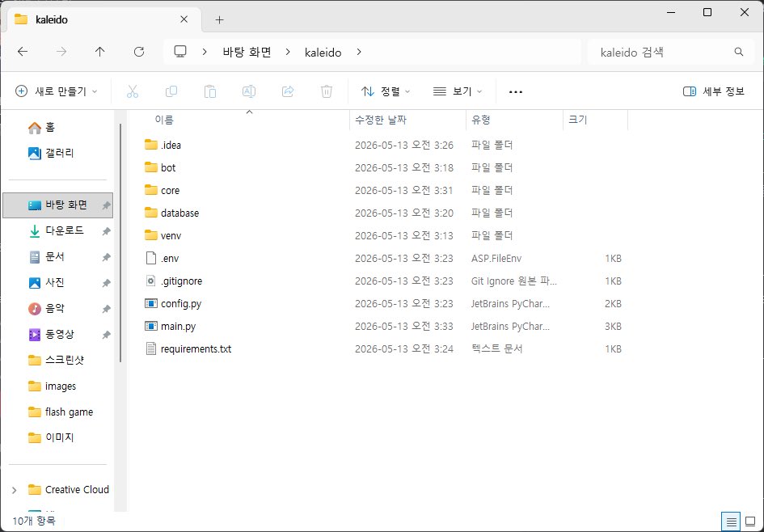Select the venv folder row
Screen dimensions: 764x532
pyautogui.click(x=385, y=235)
